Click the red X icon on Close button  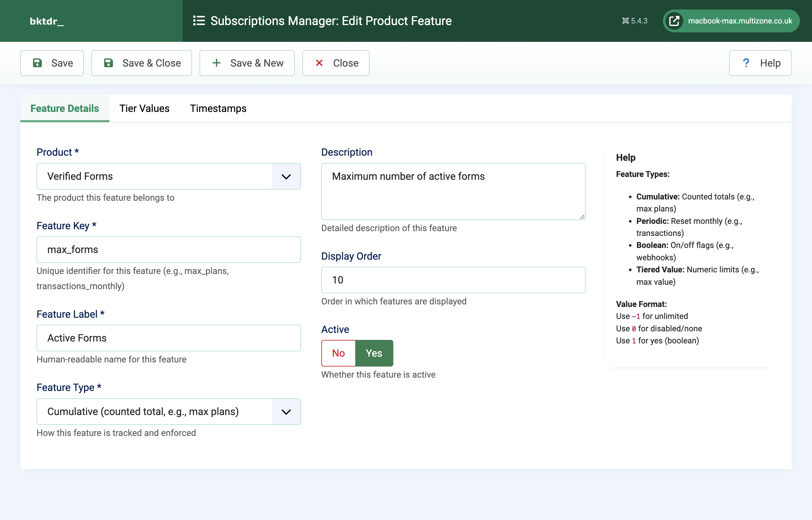(x=318, y=63)
